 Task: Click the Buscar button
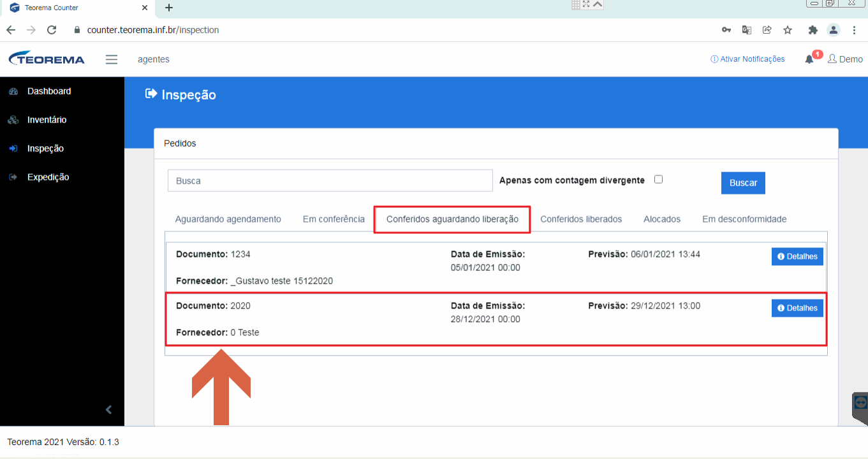743,183
